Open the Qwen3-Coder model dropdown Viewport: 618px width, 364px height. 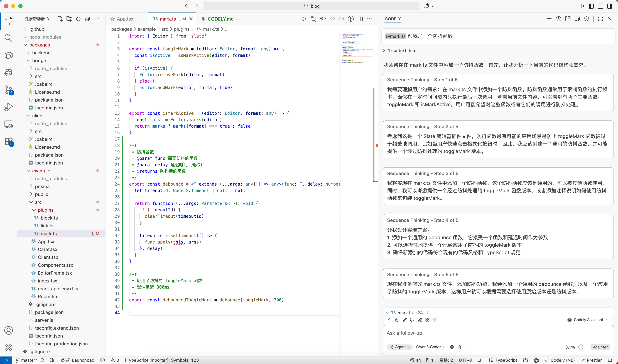pos(430,347)
